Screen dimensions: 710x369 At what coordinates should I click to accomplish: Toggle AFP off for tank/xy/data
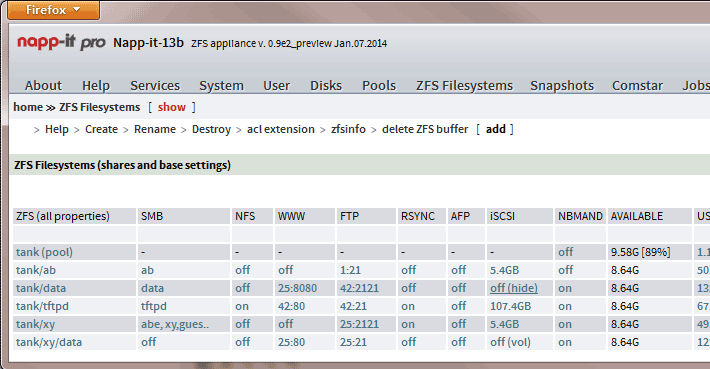(458, 342)
